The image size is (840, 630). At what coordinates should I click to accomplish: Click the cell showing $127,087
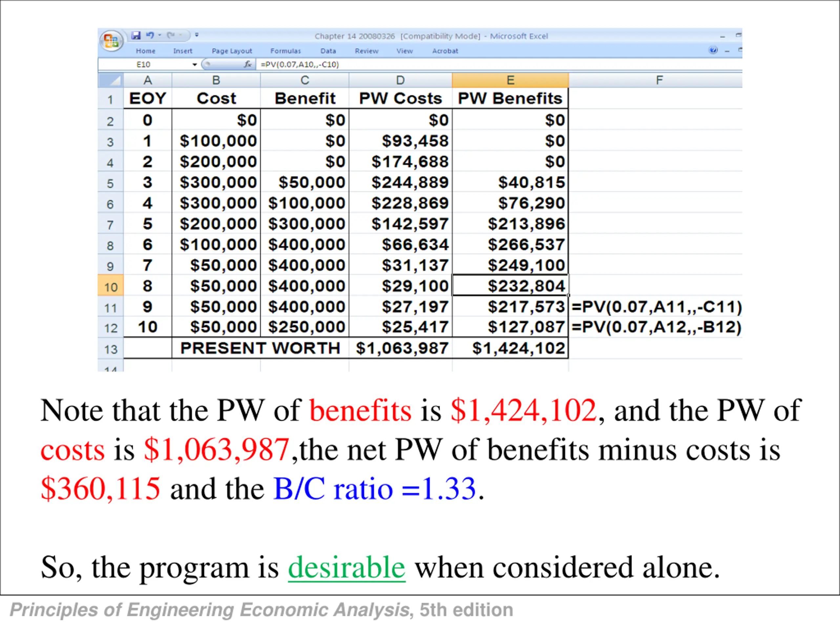(x=510, y=327)
